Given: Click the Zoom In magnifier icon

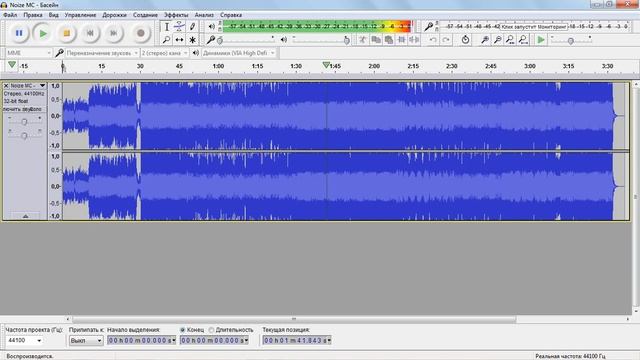Looking at the screenshot, I should pos(484,40).
